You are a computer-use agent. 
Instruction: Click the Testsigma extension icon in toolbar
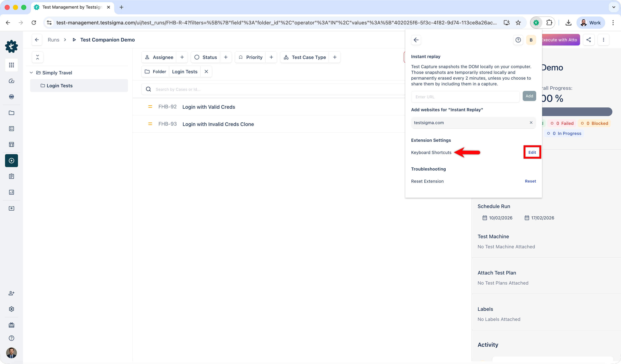tap(536, 23)
